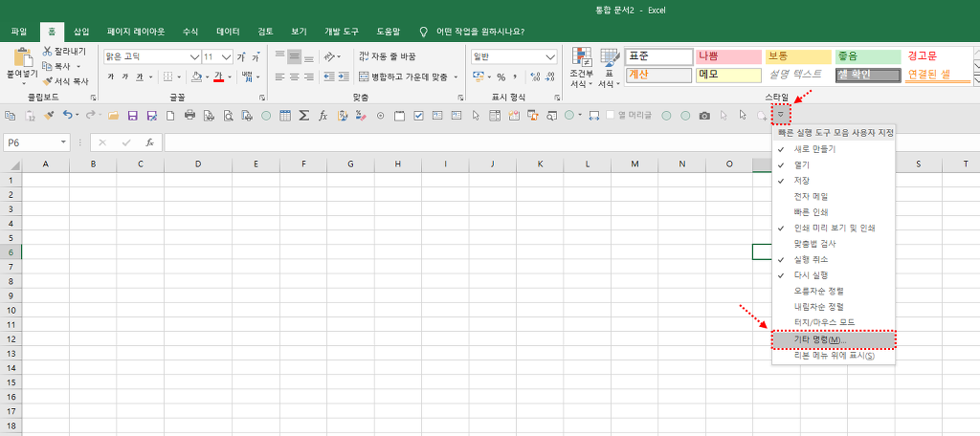Image resolution: width=980 pixels, height=436 pixels.
Task: Open the font name dropdown (맑은 고딕)
Action: pyautogui.click(x=195, y=56)
